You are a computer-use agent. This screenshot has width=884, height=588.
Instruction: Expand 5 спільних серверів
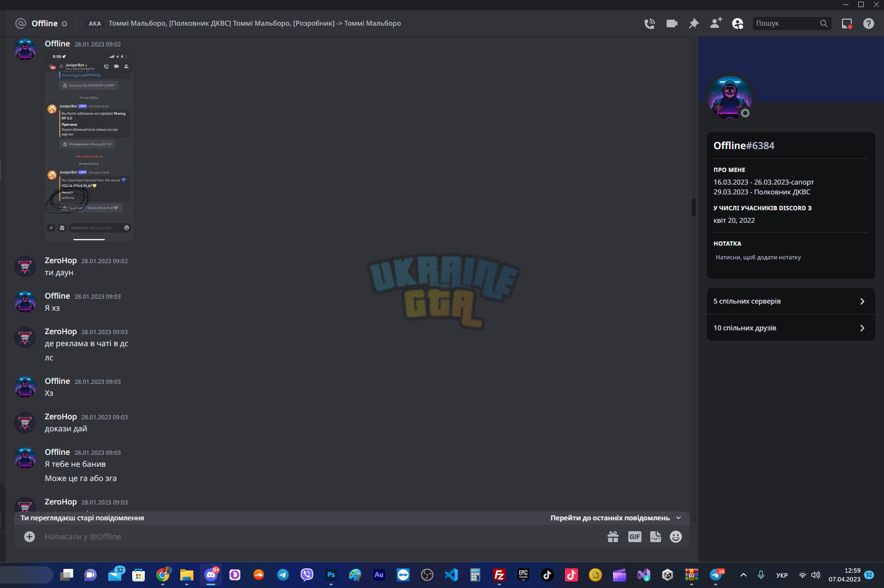click(791, 301)
